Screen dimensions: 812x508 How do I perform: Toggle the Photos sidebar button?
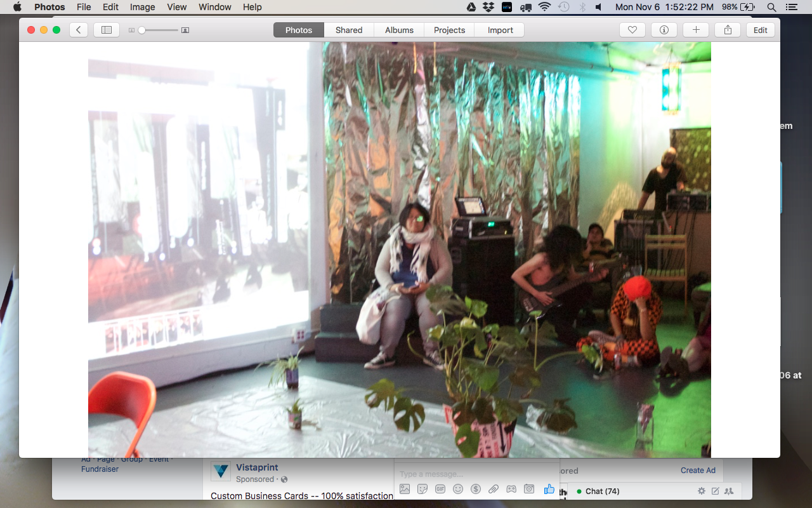click(107, 30)
